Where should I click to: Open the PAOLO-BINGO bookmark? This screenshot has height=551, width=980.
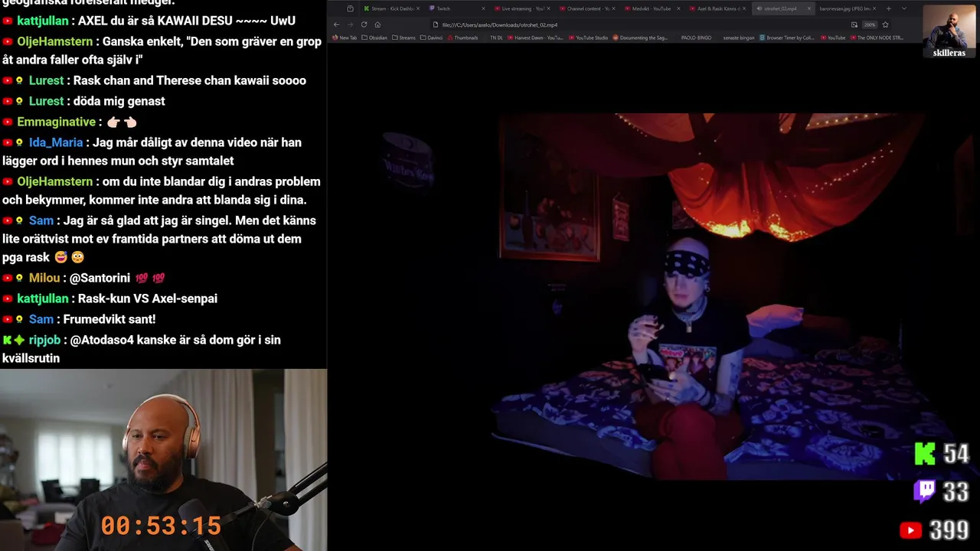click(x=696, y=37)
